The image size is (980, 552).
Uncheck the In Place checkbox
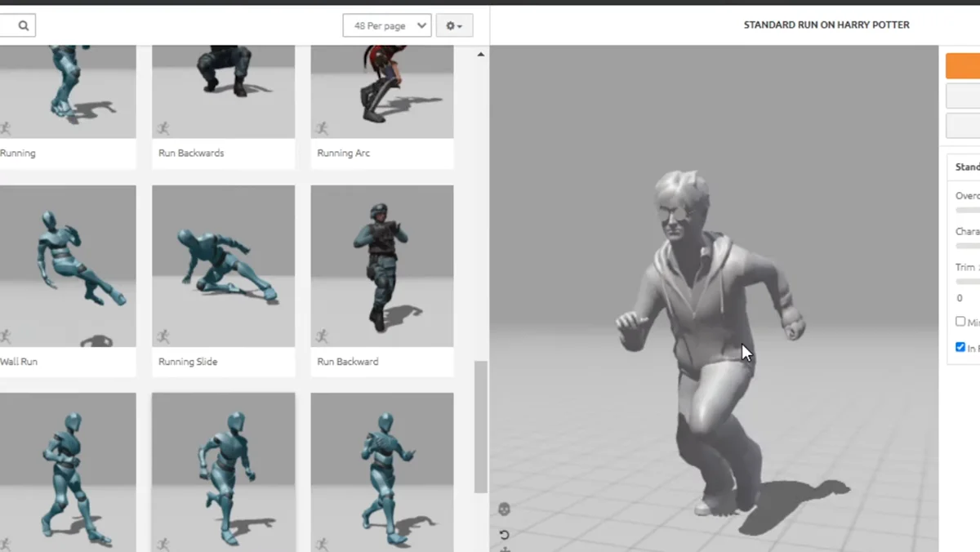click(960, 347)
